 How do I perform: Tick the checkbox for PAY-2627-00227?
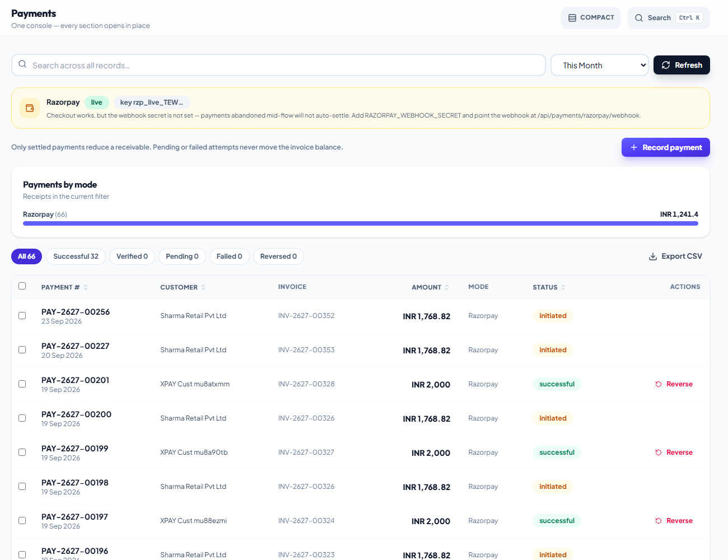coord(22,350)
